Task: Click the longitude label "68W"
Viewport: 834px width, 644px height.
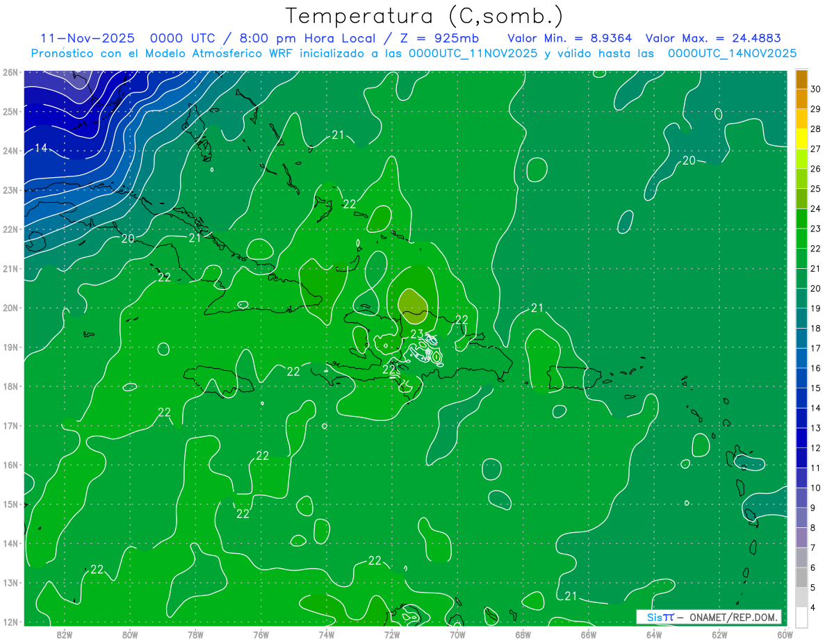Action: [523, 634]
